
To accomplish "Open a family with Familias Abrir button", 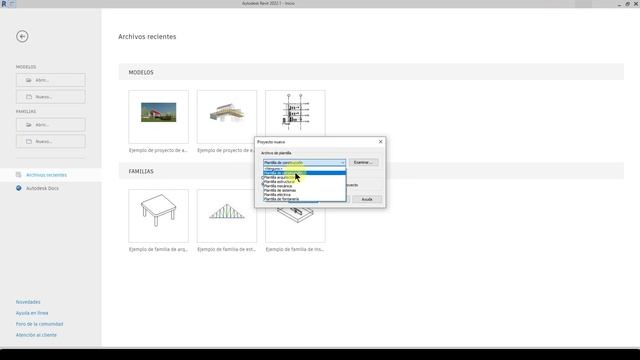I will coord(51,124).
